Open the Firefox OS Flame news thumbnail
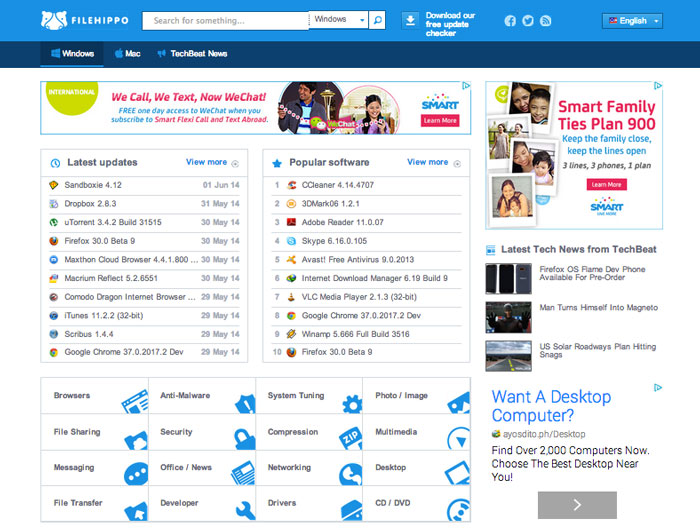The width and height of the screenshot is (700, 531). (x=508, y=277)
